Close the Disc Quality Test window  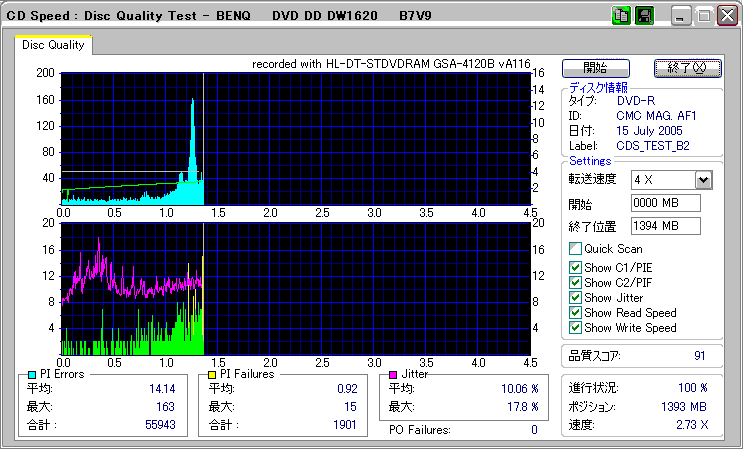(727, 16)
